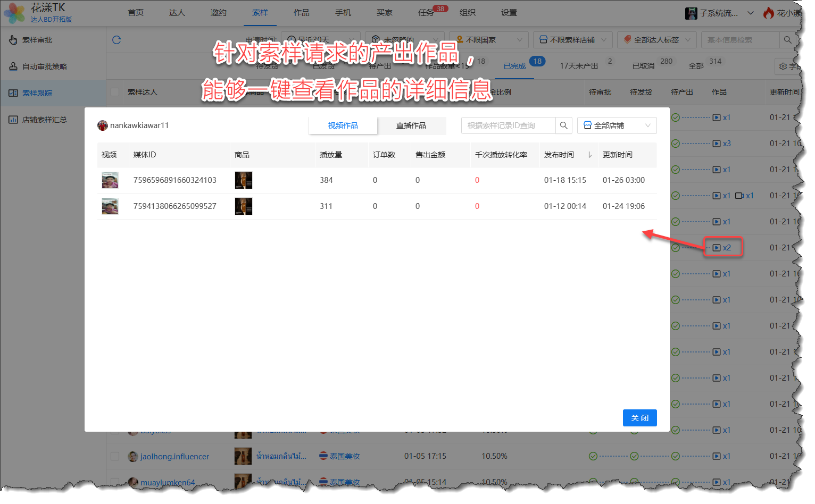815x504 pixels.
Task: Click the search icon beside 基本信息检索
Action: (787, 40)
